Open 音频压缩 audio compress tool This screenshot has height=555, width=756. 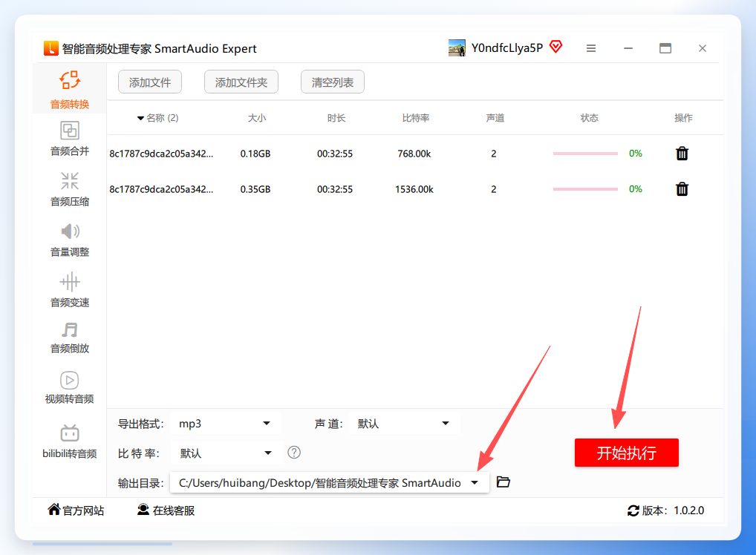coord(70,189)
